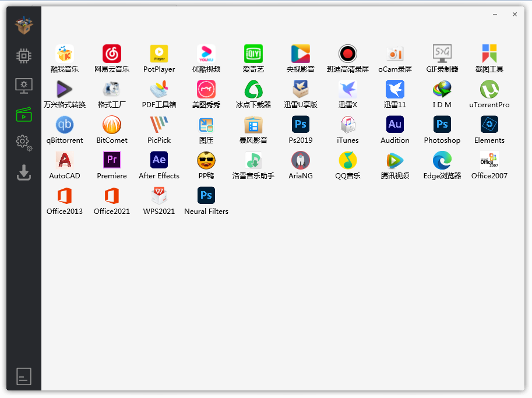532x398 pixels.
Task: Switch to the hardware chip sidebar tab
Action: tap(24, 57)
